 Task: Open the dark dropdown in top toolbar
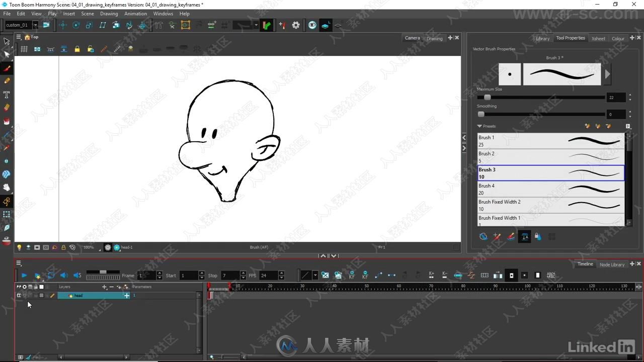256,25
